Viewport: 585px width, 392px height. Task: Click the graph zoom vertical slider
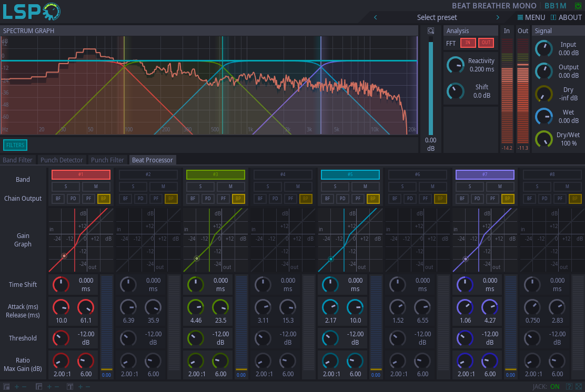[431, 87]
